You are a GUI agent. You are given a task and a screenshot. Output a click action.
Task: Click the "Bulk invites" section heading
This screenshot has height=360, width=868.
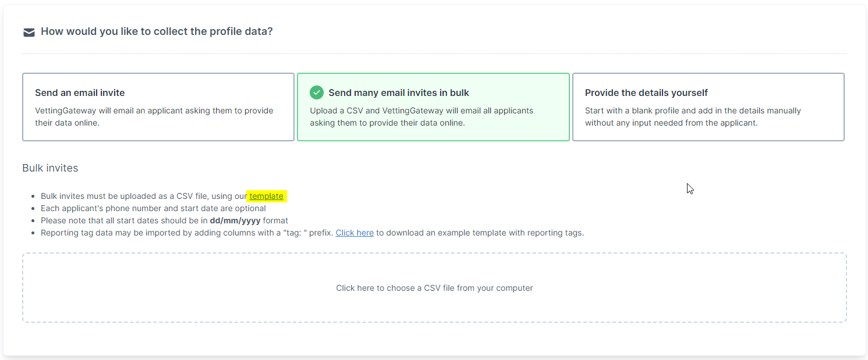50,168
